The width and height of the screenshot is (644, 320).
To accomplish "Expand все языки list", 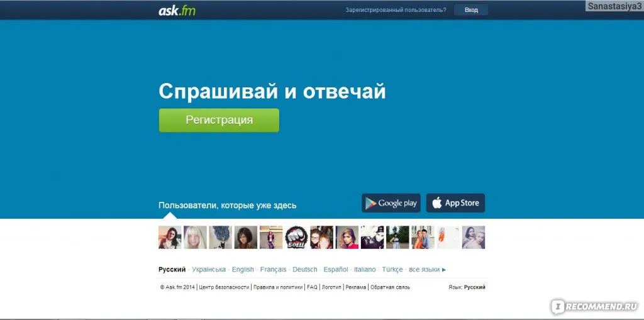I will tap(427, 270).
